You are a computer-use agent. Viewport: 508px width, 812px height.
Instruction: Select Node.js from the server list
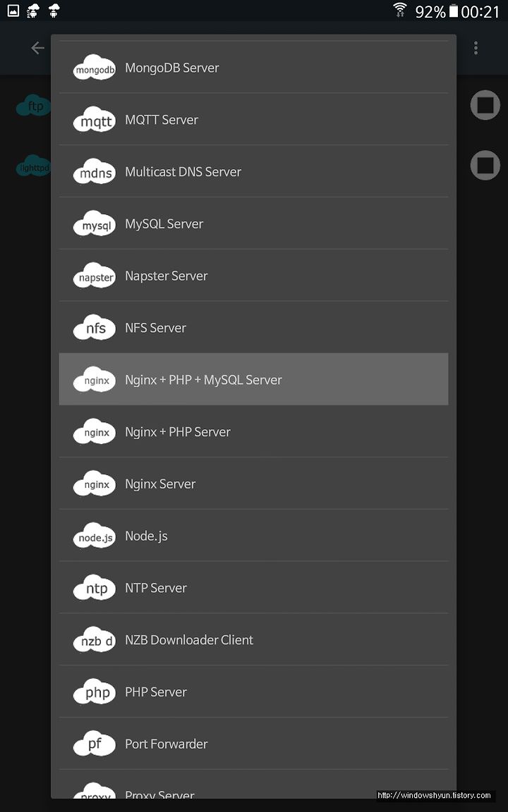[253, 536]
